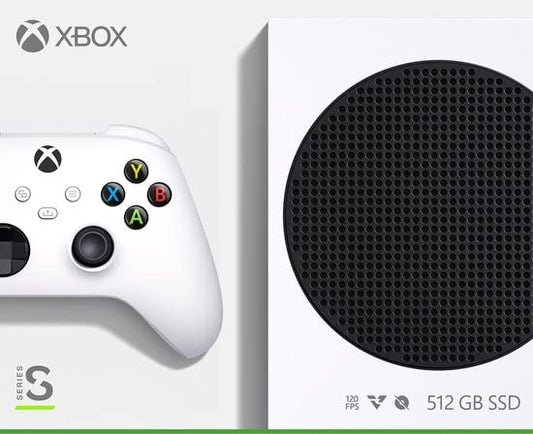533x434 pixels.
Task: Click the controller's View button
Action: click(23, 194)
